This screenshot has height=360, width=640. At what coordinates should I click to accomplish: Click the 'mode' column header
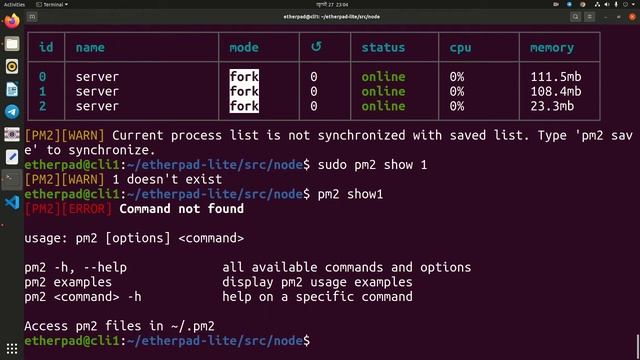[x=244, y=47]
